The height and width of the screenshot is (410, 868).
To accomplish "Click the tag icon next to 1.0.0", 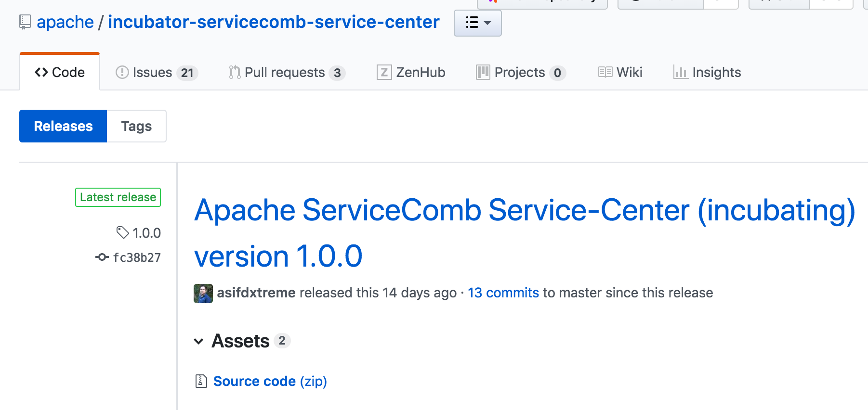I will click(123, 233).
